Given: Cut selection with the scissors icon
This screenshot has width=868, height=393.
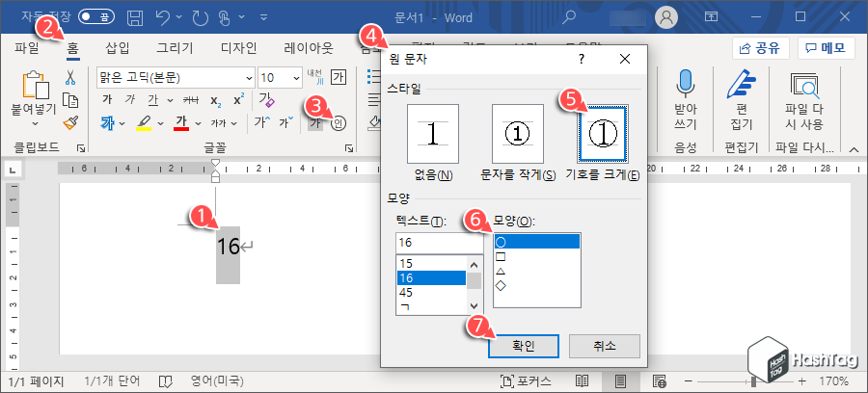Looking at the screenshot, I should pyautogui.click(x=69, y=77).
